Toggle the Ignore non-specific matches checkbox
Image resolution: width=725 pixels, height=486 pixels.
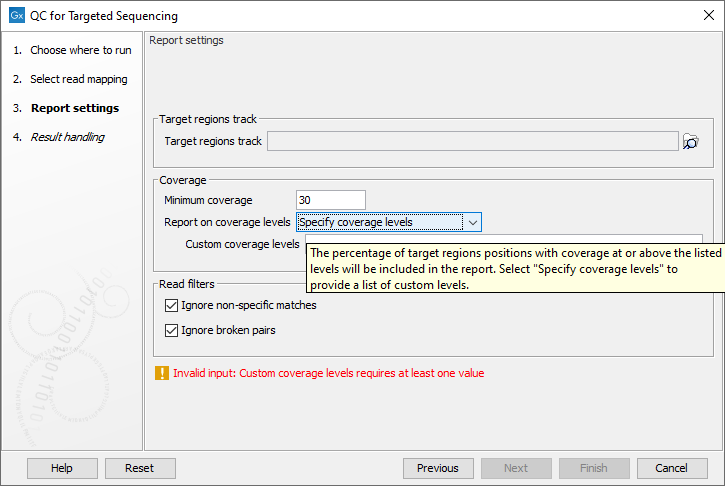(x=172, y=305)
